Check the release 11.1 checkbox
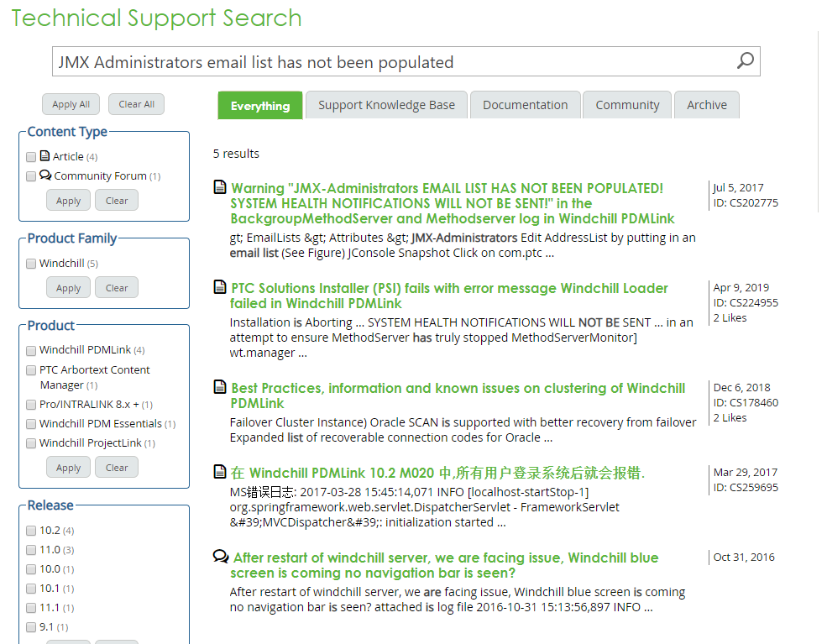Screen dimensions: 827x644 coord(31,608)
